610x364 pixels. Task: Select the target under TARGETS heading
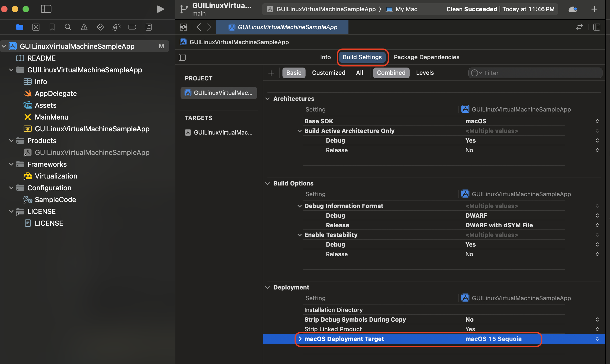[x=219, y=132]
